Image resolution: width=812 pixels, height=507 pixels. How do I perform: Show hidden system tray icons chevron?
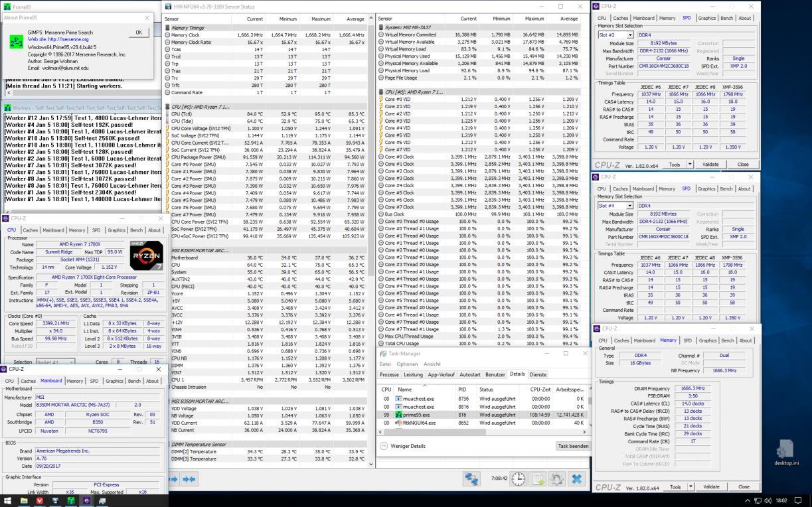point(748,500)
